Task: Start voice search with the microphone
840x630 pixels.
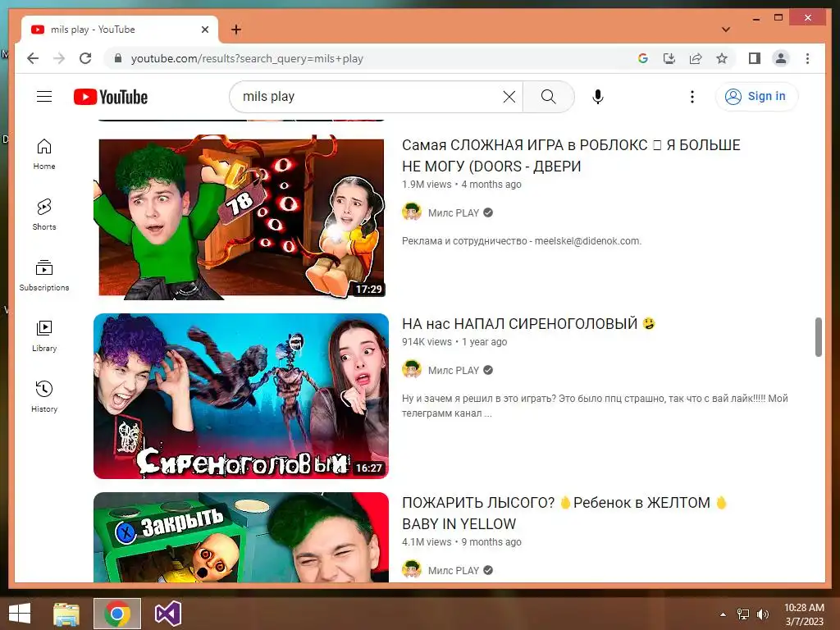Action: point(598,97)
